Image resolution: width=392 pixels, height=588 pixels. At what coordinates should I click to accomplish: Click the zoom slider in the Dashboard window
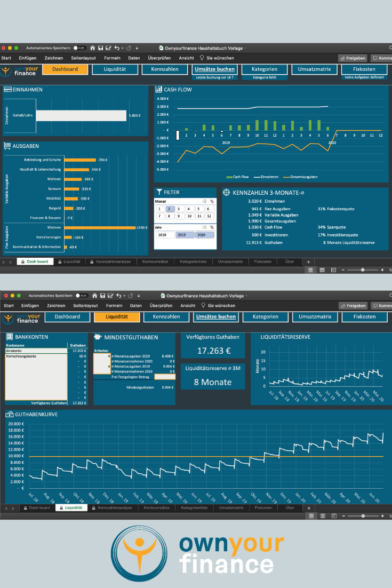[363, 270]
